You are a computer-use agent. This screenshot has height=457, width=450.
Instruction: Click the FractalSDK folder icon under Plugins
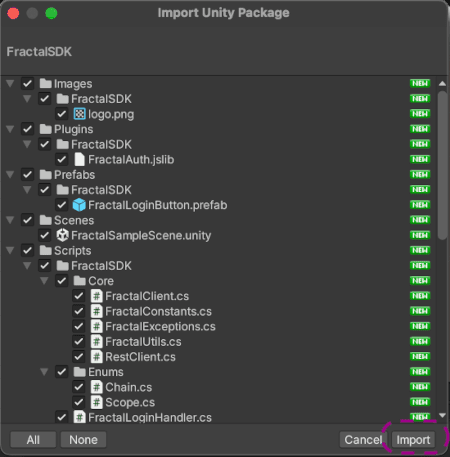[63, 144]
